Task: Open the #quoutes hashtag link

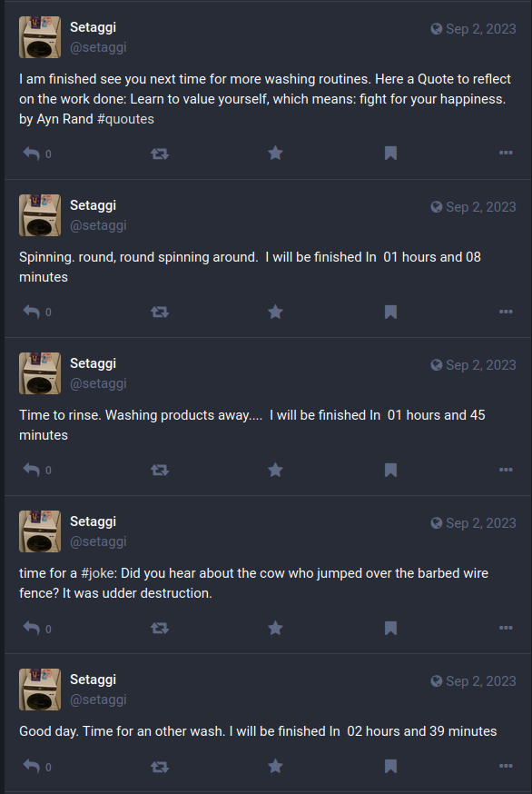Action: [125, 119]
